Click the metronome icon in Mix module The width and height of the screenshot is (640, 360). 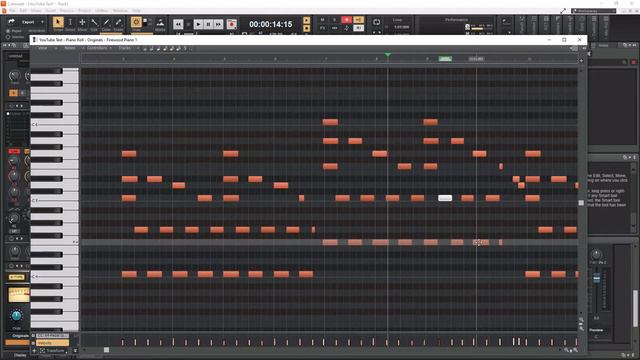tap(347, 28)
